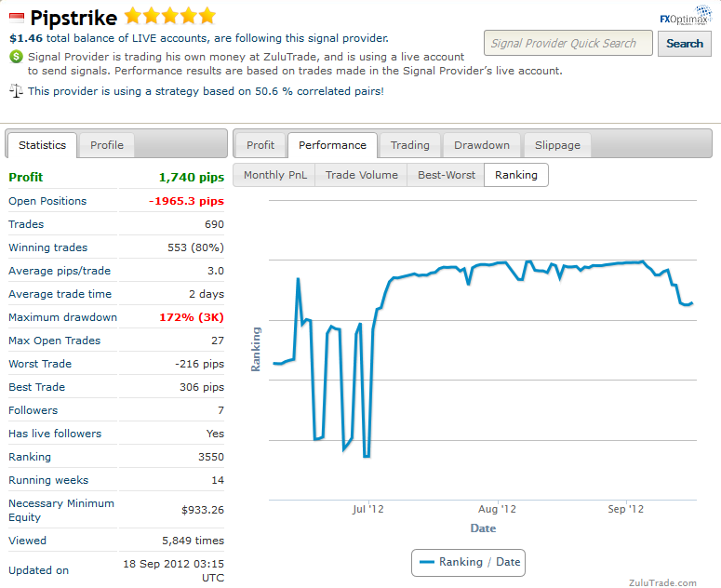This screenshot has height=588, width=721.
Task: Click the Running weeks label
Action: click(x=48, y=480)
